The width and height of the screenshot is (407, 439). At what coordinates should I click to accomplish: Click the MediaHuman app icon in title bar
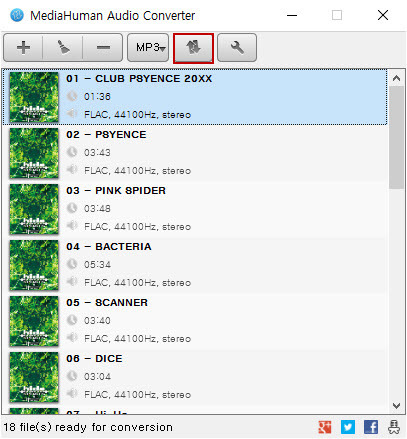tap(17, 15)
